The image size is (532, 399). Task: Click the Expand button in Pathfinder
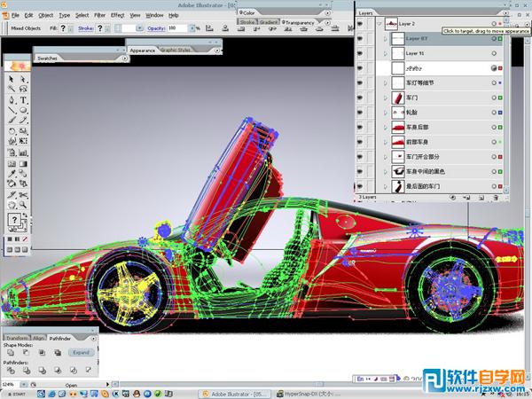click(81, 353)
